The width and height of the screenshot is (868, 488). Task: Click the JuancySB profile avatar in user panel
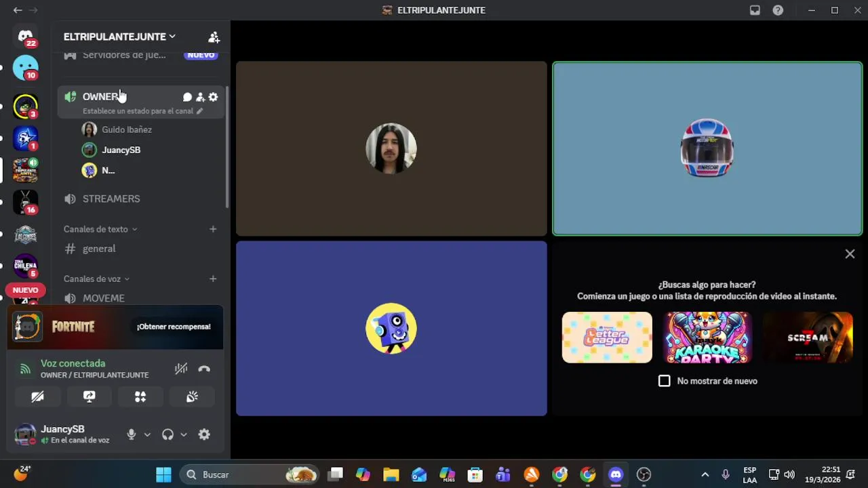[x=25, y=434]
